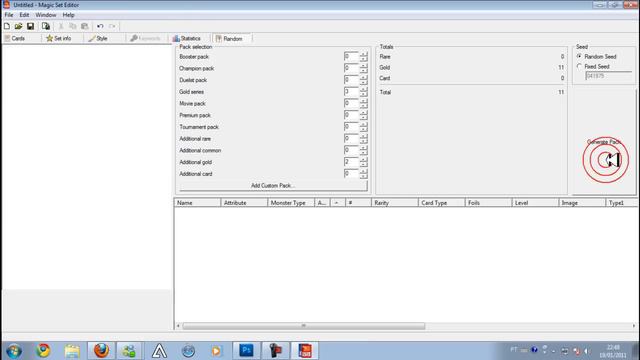Click the Undo arrow icon
This screenshot has width=640, height=360.
pos(100,26)
